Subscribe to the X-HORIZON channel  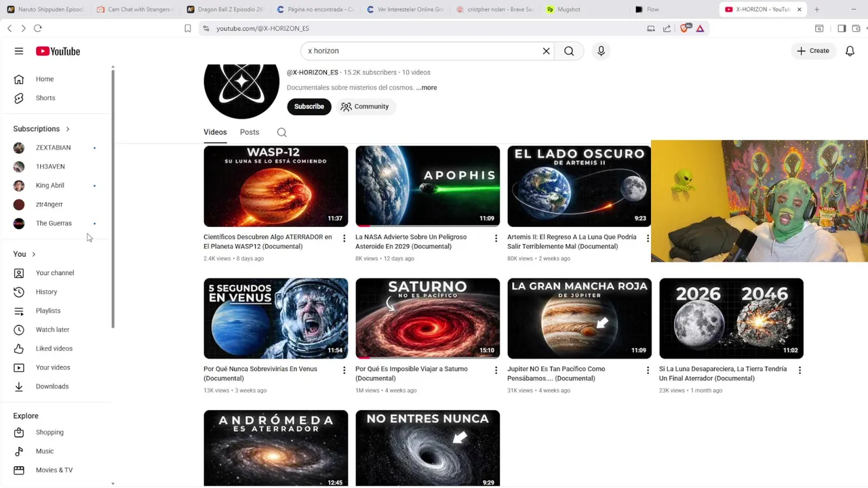(309, 106)
